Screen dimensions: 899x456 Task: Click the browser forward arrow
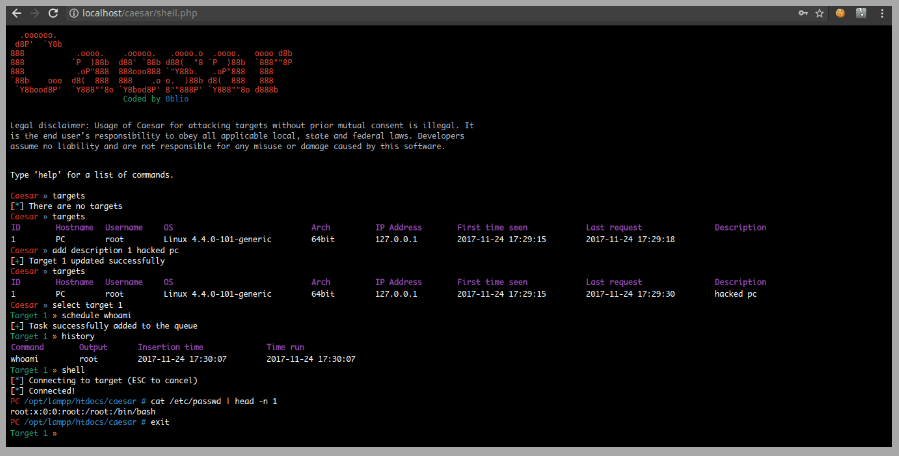click(x=36, y=13)
